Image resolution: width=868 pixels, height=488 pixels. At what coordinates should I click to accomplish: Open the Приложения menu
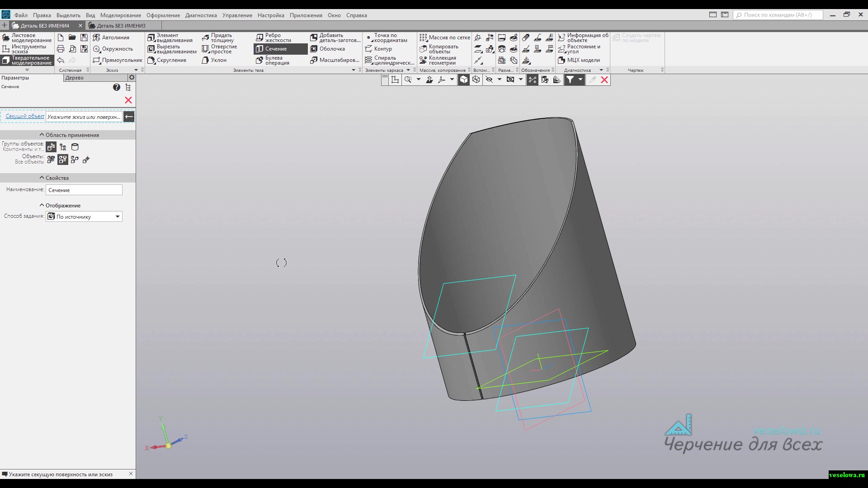point(306,15)
